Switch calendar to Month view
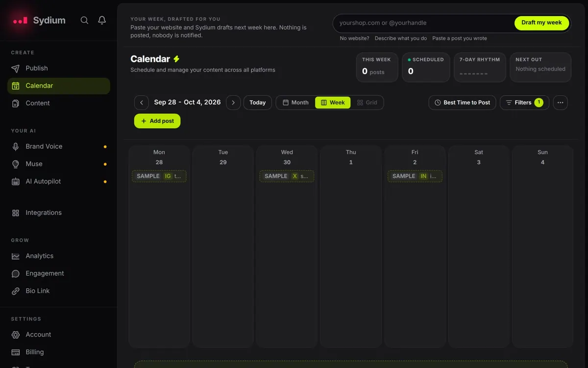588x368 pixels. 295,103
